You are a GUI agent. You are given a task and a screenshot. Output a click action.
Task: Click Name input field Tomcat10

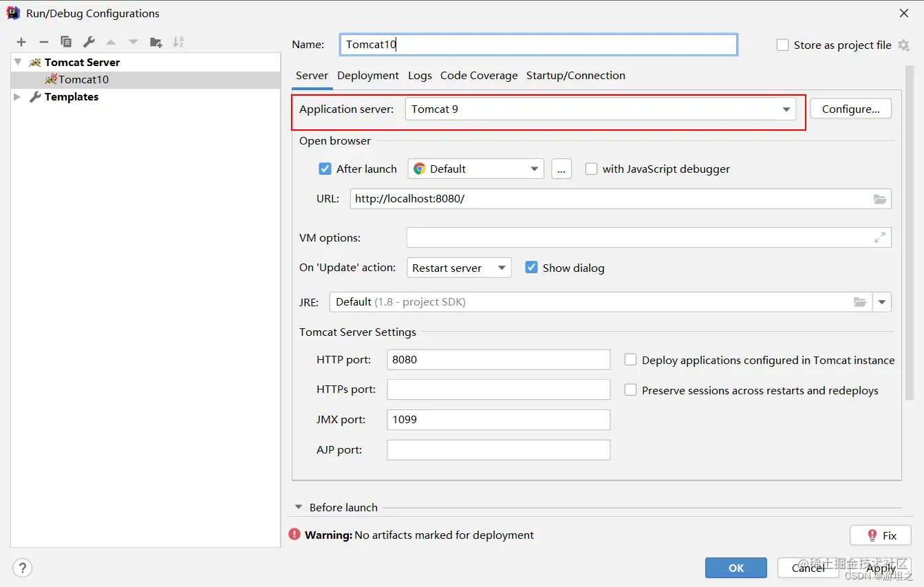(x=539, y=45)
